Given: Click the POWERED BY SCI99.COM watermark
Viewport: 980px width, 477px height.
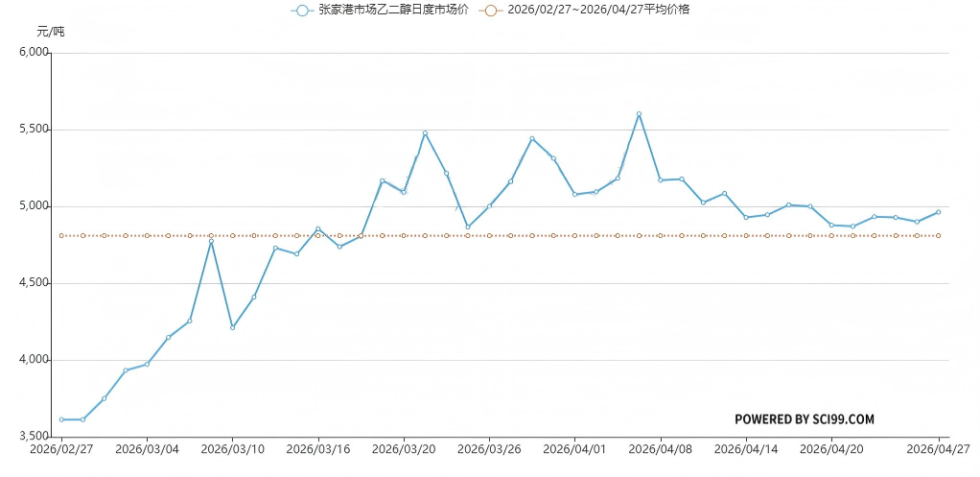Looking at the screenshot, I should [x=804, y=419].
